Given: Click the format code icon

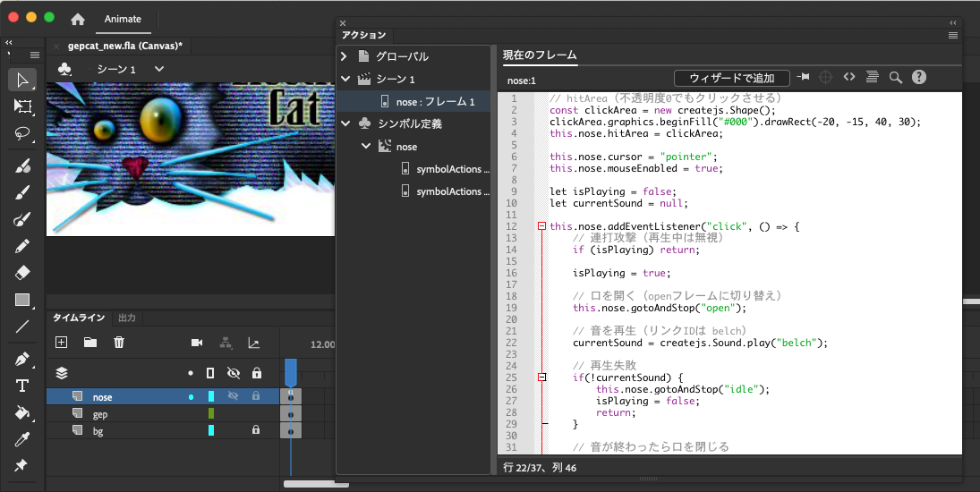Looking at the screenshot, I should tap(872, 78).
